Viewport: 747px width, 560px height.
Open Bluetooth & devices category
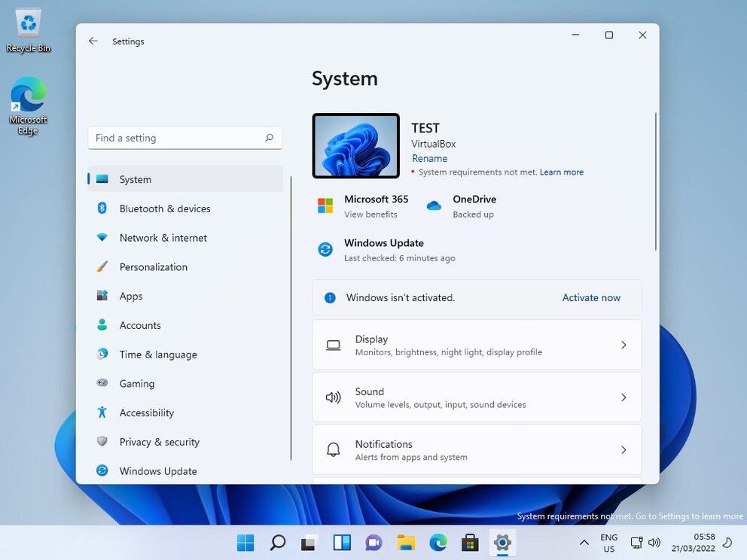tap(185, 208)
